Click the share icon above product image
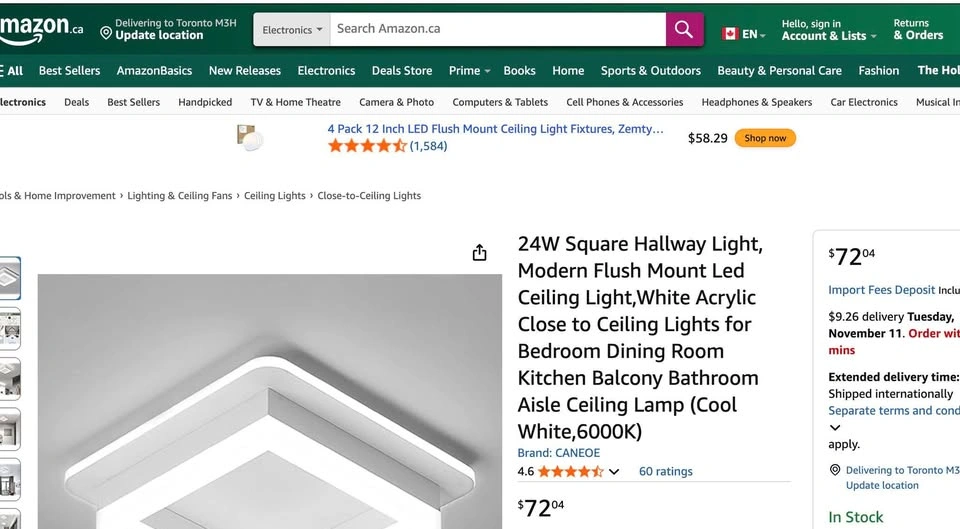 (479, 252)
